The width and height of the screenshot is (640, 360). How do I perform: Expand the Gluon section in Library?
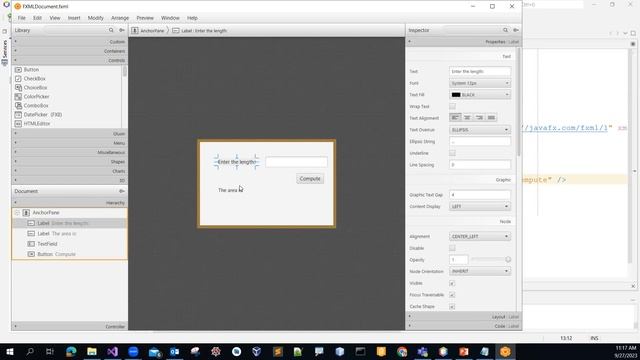pos(69,134)
